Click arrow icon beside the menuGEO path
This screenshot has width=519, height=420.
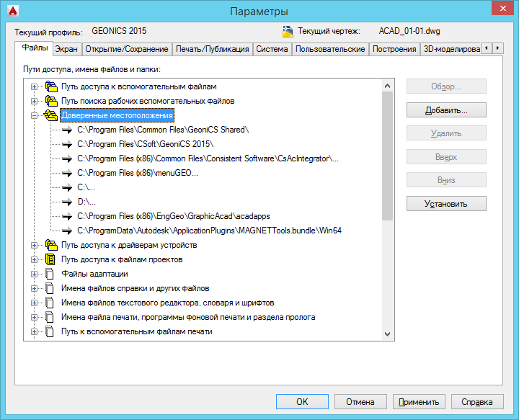(67, 173)
